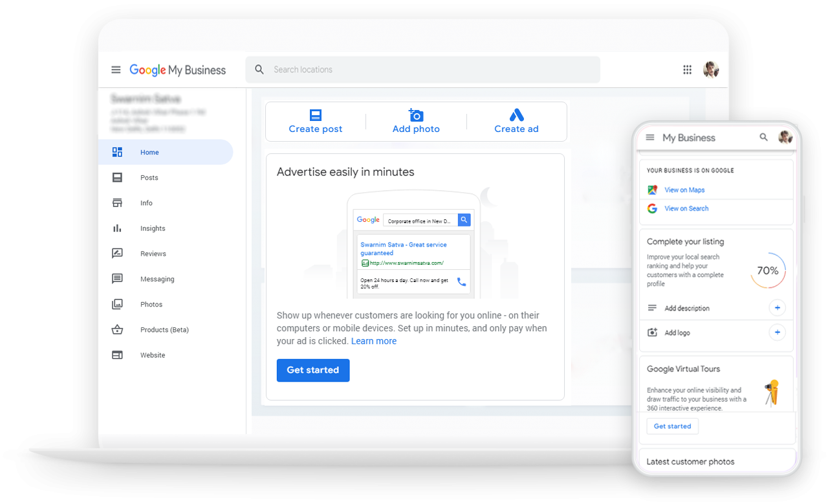
Task: Click the Add logo text on phone
Action: (677, 333)
